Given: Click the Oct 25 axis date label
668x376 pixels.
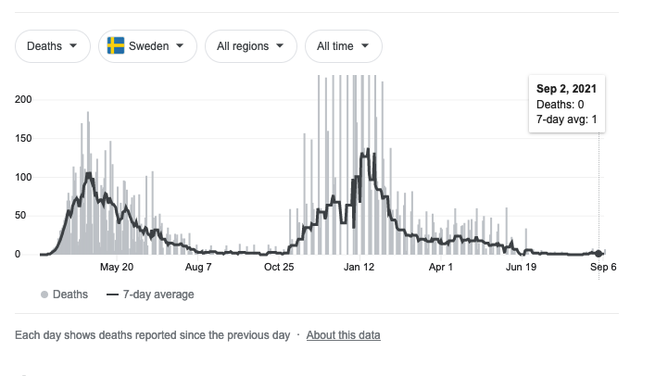Looking at the screenshot, I should pyautogui.click(x=279, y=267).
